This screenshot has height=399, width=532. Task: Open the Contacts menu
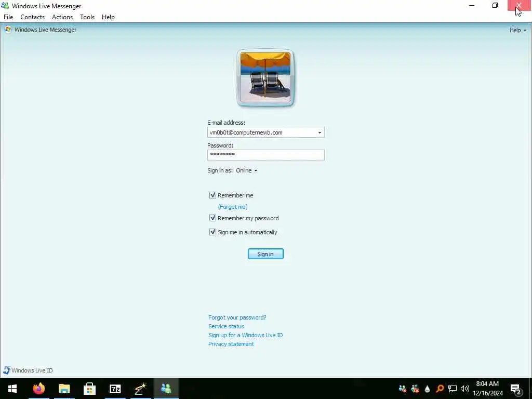pos(33,17)
